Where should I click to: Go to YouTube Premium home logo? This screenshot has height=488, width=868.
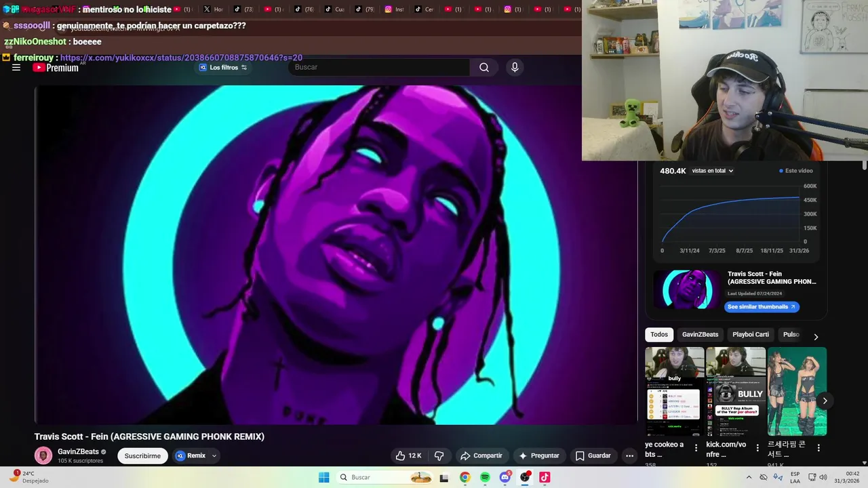(56, 67)
